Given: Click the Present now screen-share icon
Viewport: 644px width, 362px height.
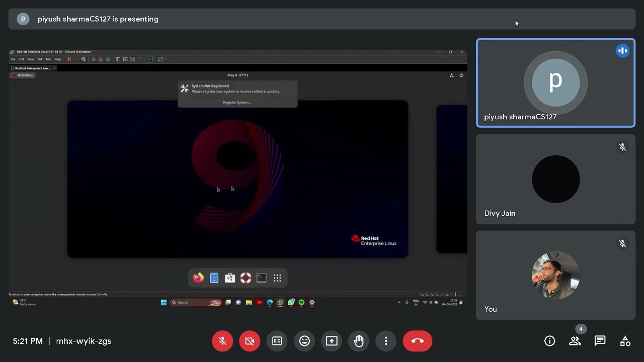Looking at the screenshot, I should tap(332, 341).
